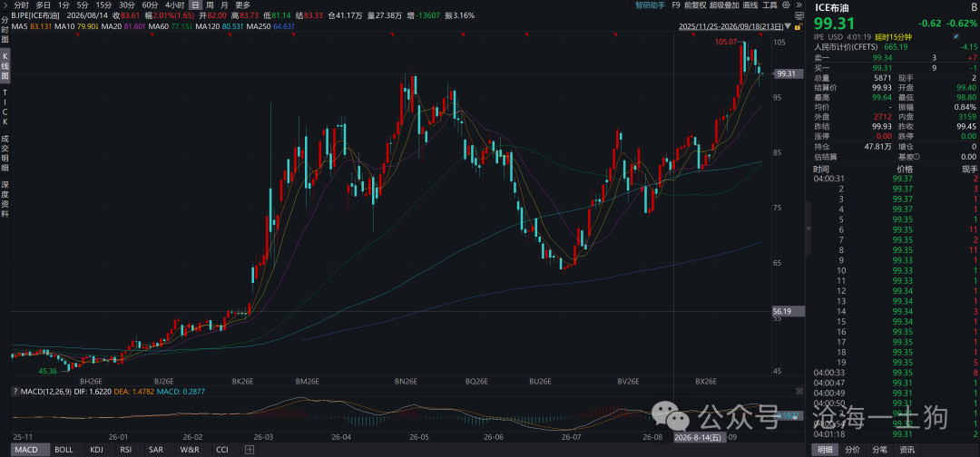Click the BM26E contract marker

[308, 381]
